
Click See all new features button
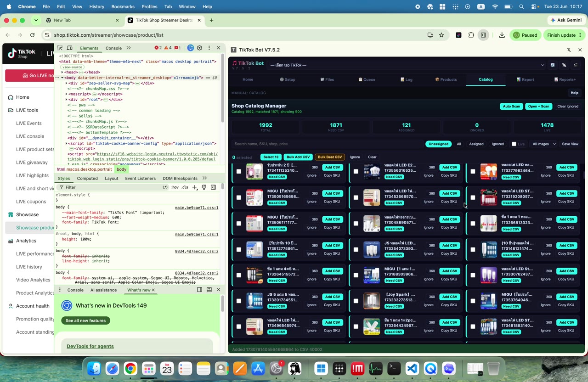coord(85,320)
